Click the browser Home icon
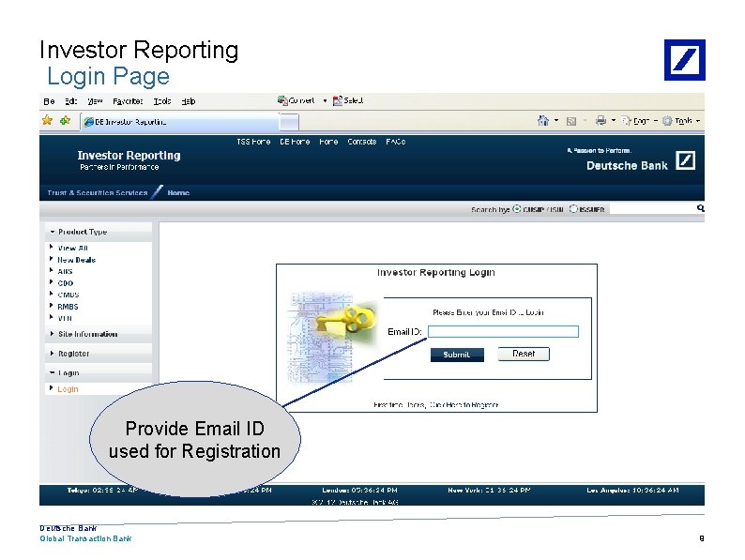The width and height of the screenshot is (745, 560). click(x=543, y=121)
